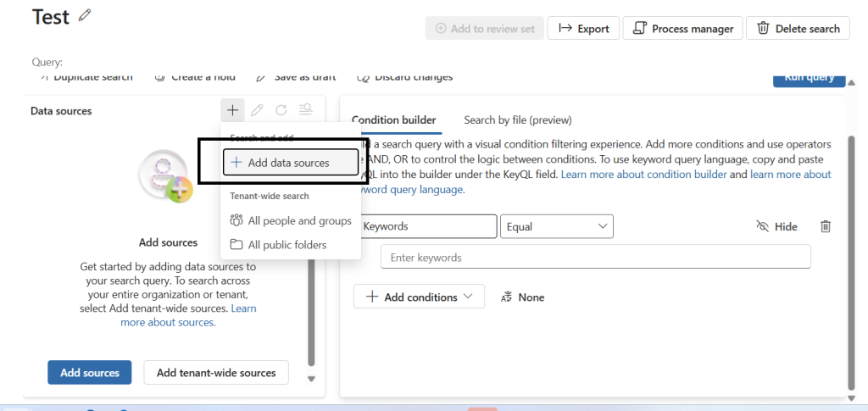Click the None language option
This screenshot has height=411, width=868.
(522, 297)
